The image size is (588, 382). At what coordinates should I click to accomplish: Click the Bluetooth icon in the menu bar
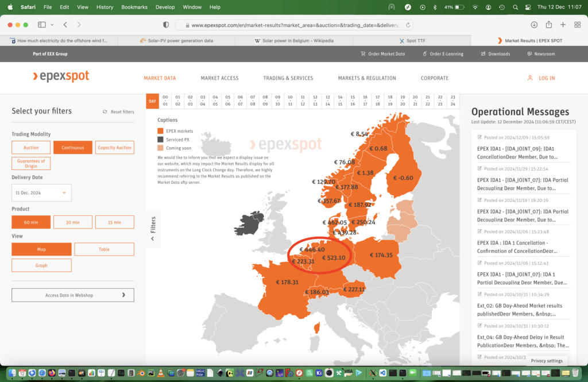tap(435, 7)
